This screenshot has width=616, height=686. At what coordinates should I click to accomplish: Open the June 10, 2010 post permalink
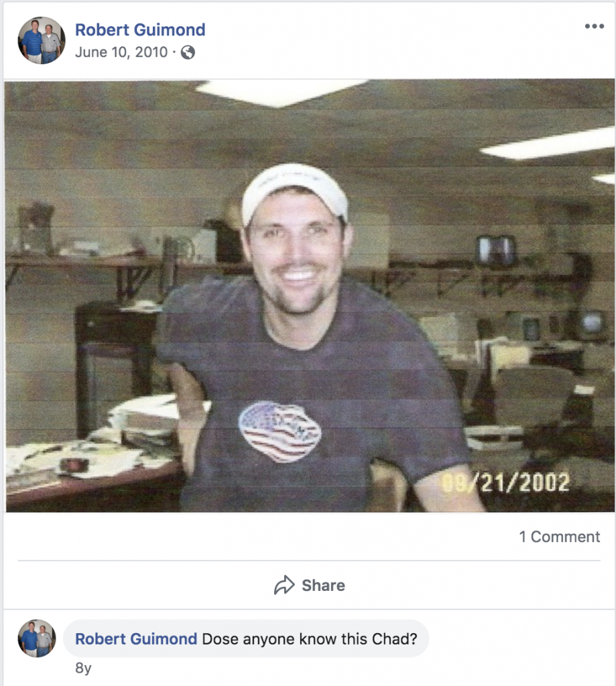tap(121, 52)
